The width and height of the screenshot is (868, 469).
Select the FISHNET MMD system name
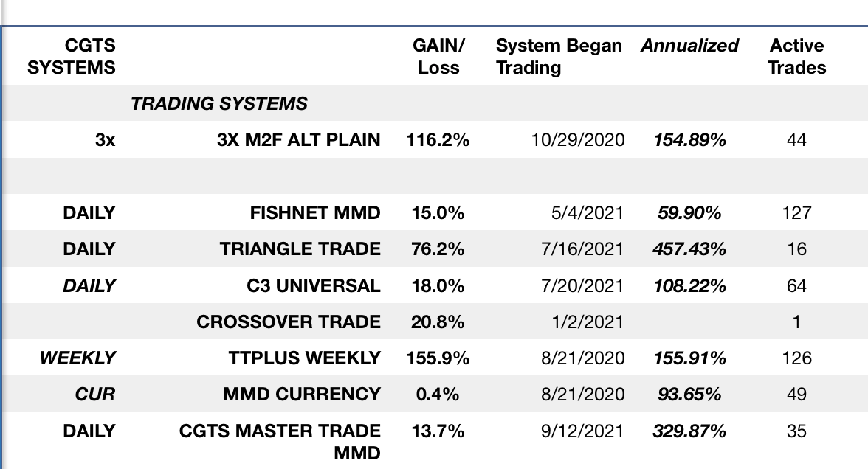click(315, 213)
